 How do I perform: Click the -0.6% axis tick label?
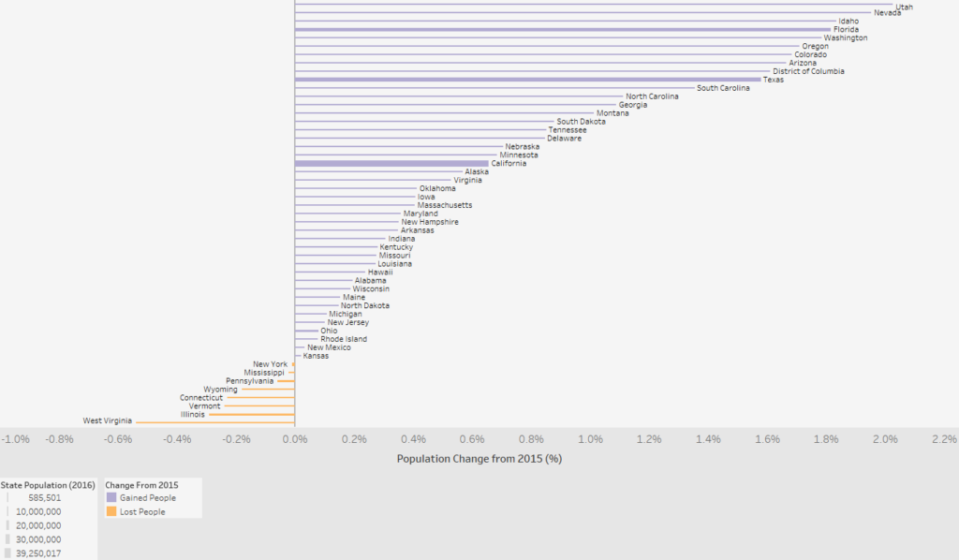tap(118, 439)
